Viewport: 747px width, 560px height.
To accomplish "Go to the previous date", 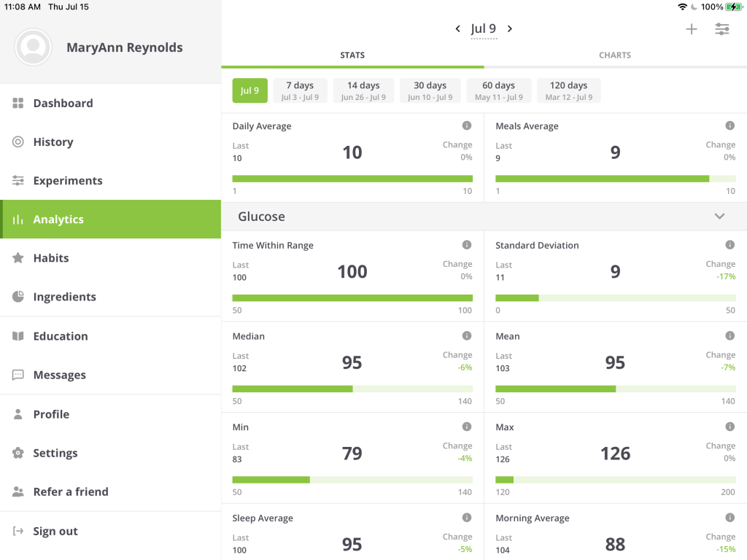I will pos(458,29).
